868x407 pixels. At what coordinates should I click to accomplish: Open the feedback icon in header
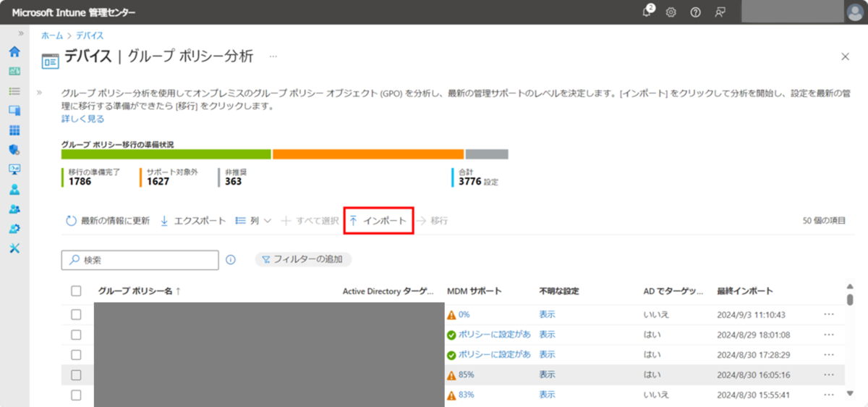tap(720, 12)
